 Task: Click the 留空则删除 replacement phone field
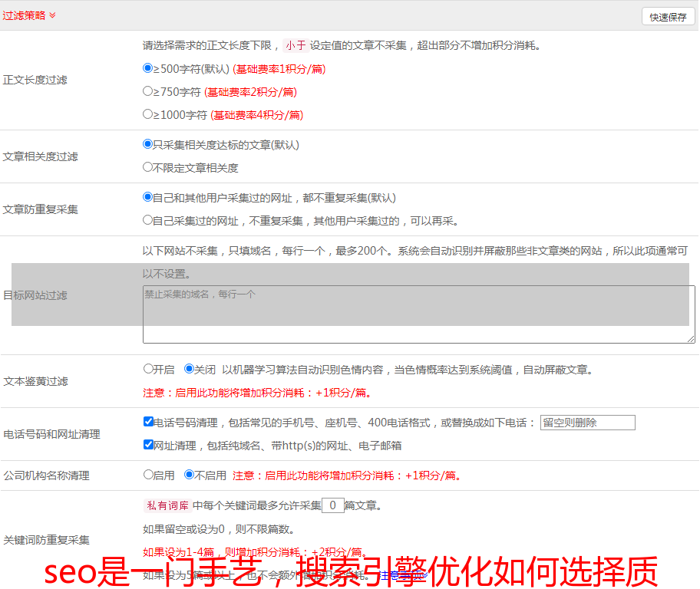587,423
